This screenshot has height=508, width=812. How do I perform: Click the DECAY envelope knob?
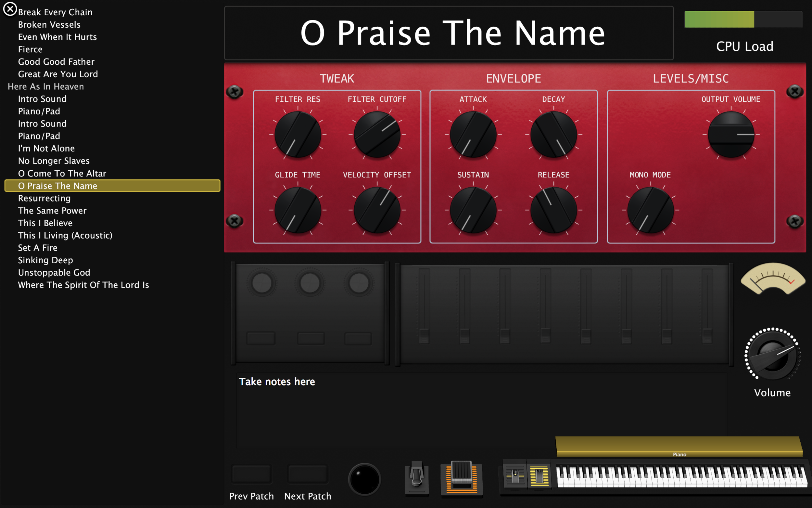coord(554,134)
